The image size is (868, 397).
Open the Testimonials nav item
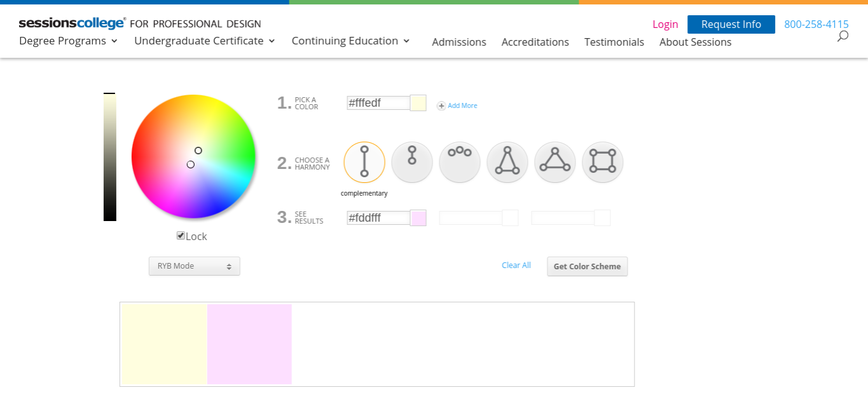click(614, 42)
